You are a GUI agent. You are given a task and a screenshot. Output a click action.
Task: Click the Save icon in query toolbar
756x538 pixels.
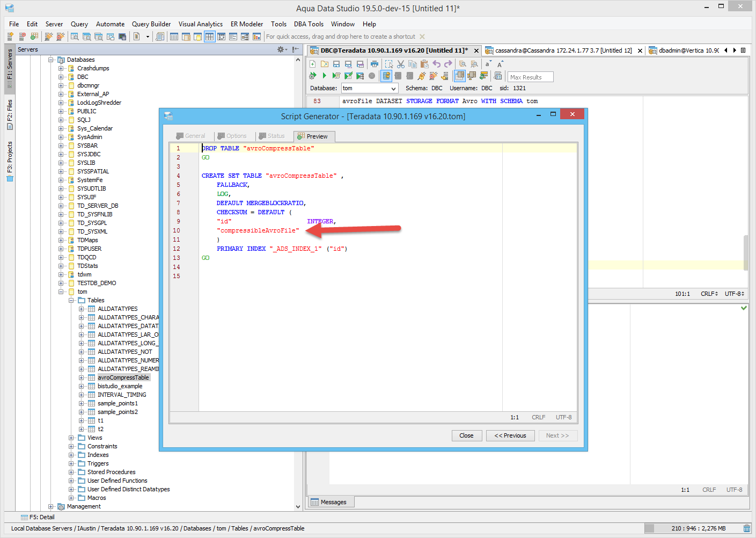[336, 64]
